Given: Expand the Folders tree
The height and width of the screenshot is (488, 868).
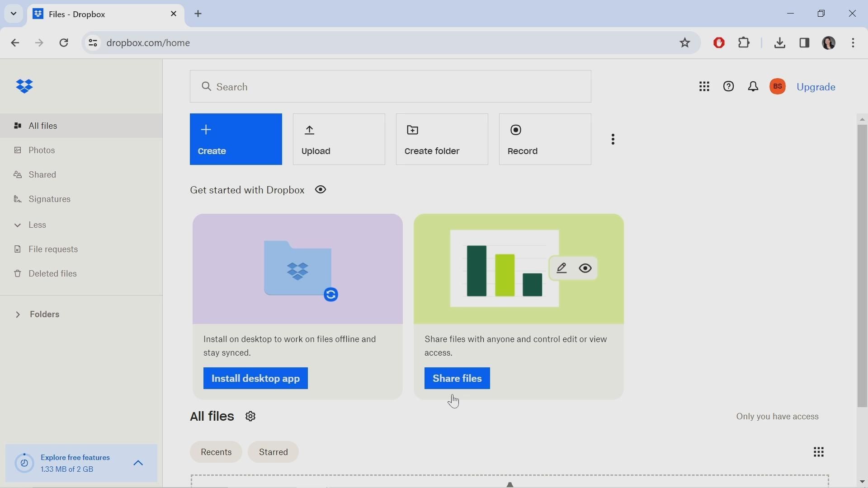Looking at the screenshot, I should click(18, 315).
